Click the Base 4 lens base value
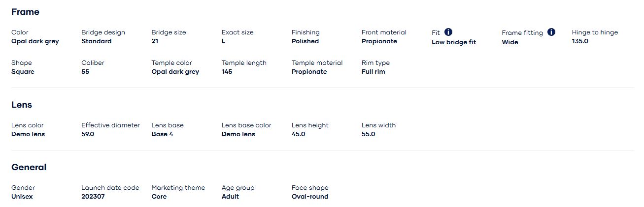 pos(162,134)
